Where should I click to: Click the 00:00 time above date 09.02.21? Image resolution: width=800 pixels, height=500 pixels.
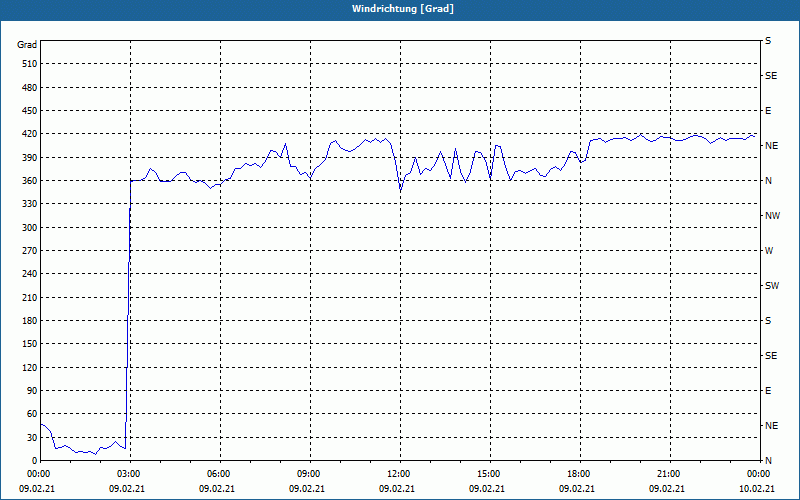pos(40,474)
